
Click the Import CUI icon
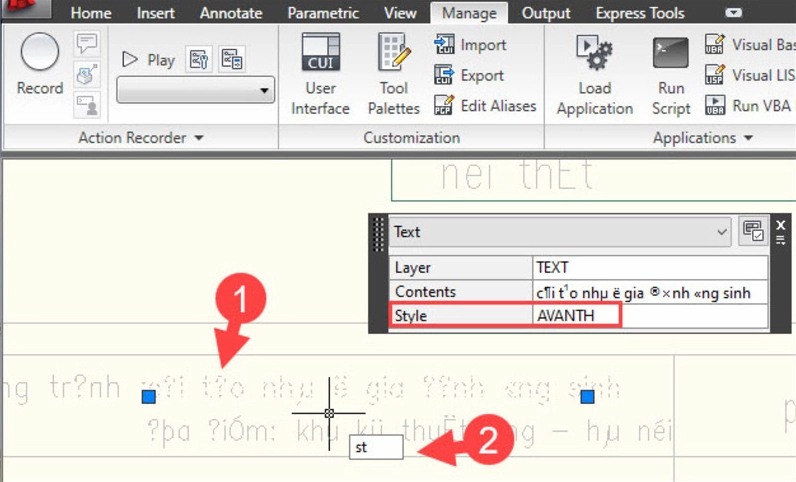pyautogui.click(x=444, y=45)
